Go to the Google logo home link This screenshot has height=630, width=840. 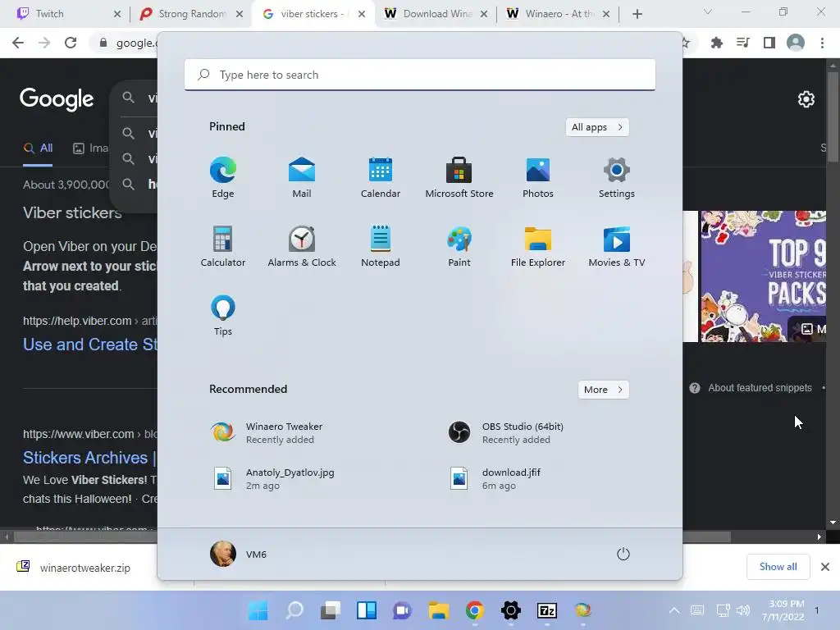[x=57, y=99]
